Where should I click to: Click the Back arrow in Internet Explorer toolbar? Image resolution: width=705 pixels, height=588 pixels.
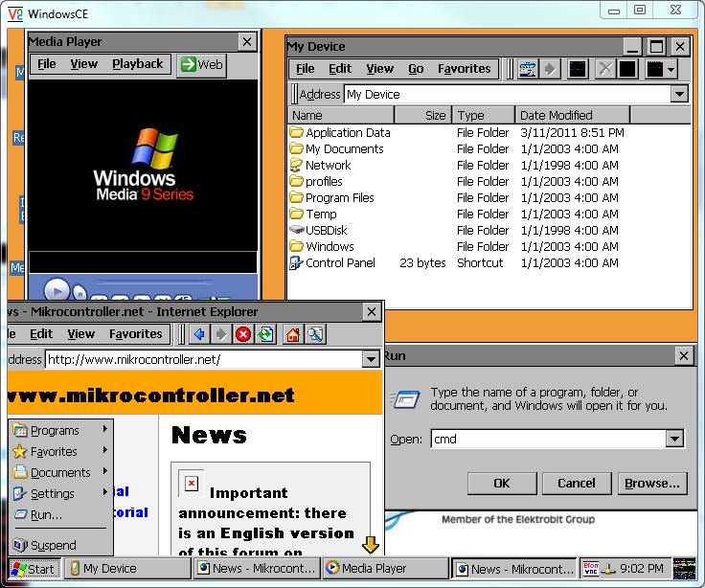199,334
